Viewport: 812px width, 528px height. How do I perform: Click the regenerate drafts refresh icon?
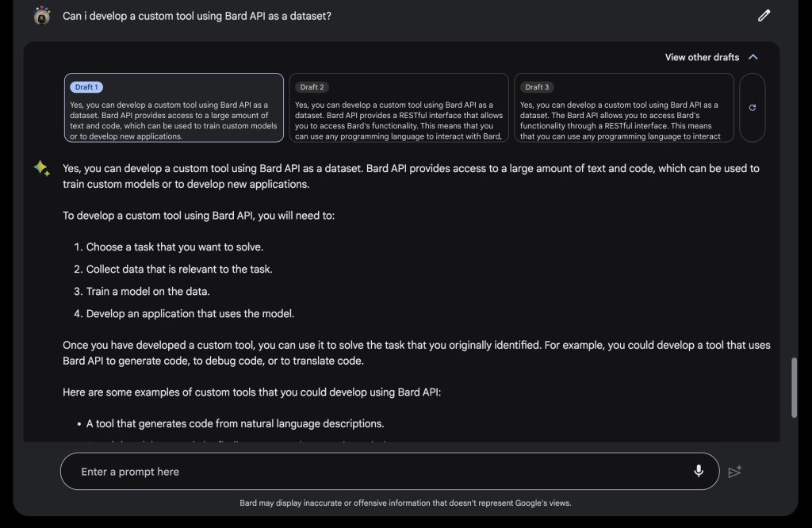tap(753, 108)
